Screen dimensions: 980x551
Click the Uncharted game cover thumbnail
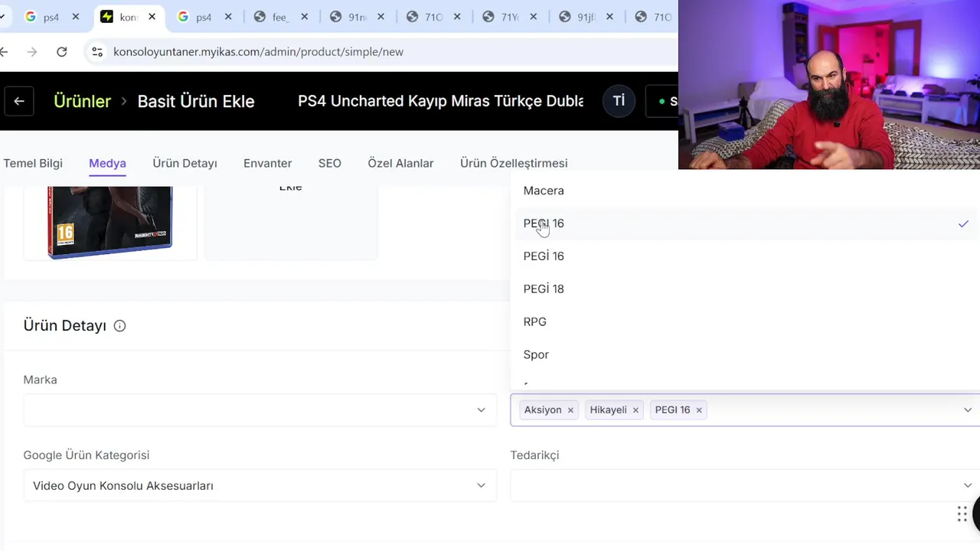[x=109, y=222]
